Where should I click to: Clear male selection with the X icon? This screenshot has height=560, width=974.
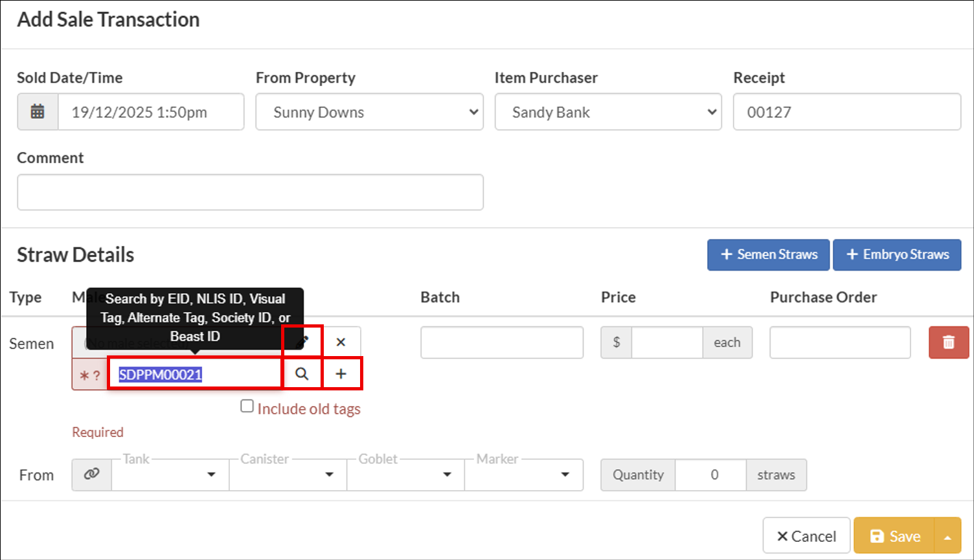341,342
